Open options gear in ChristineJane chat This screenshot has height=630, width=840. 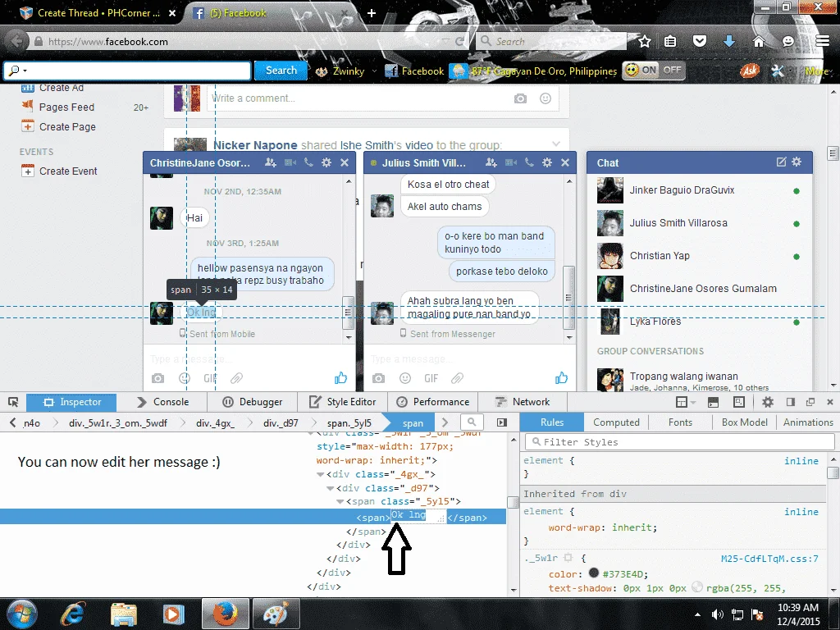point(326,162)
